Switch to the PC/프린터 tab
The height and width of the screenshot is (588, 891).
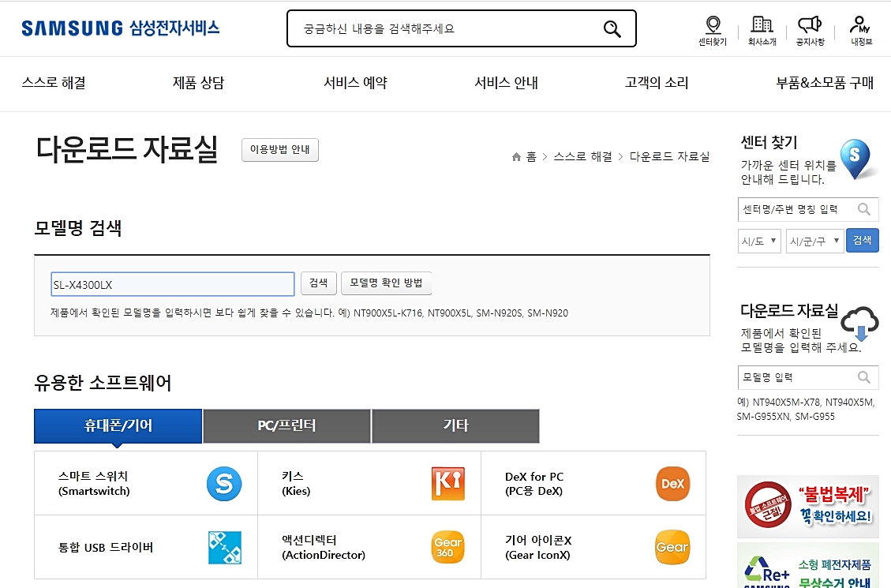click(x=287, y=425)
